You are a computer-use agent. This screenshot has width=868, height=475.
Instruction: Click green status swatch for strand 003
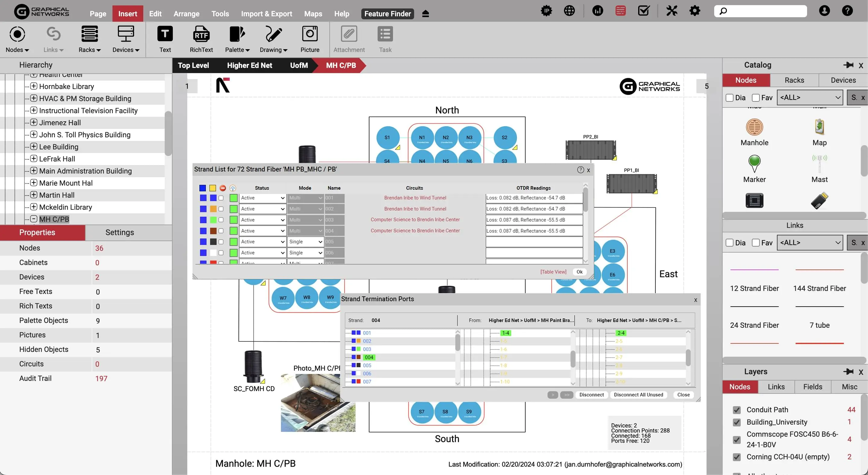pyautogui.click(x=233, y=220)
